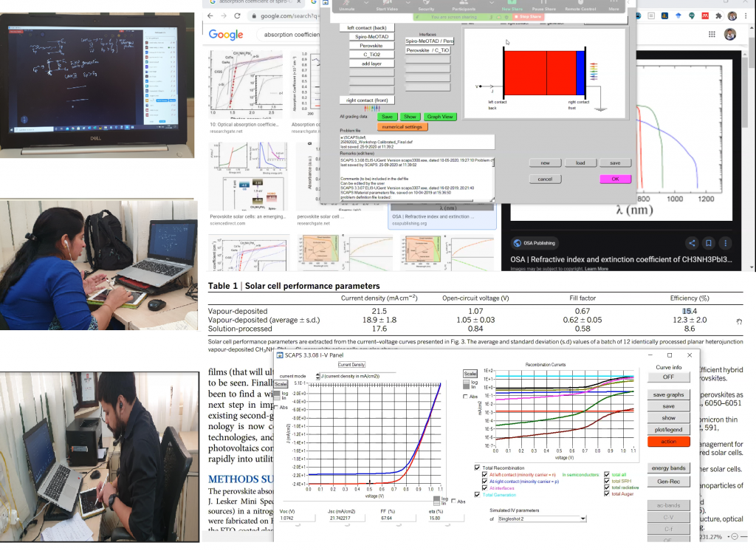Toggle the Abs checkbox on the I-V graph

[278, 406]
